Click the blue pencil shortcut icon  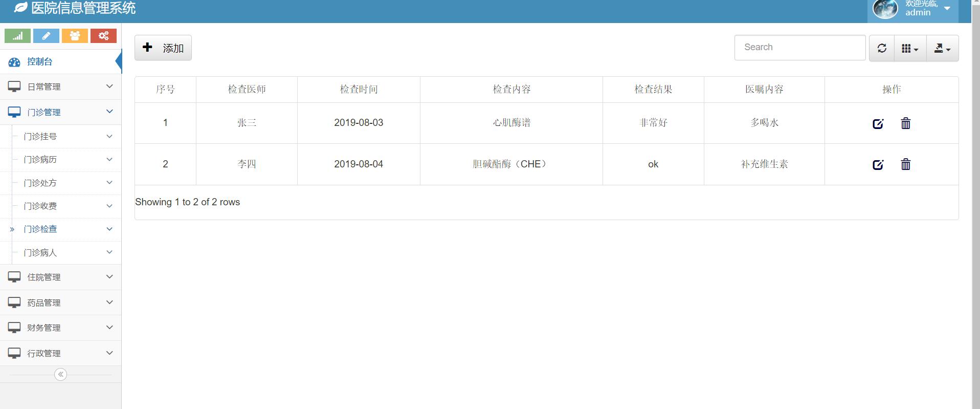point(46,36)
